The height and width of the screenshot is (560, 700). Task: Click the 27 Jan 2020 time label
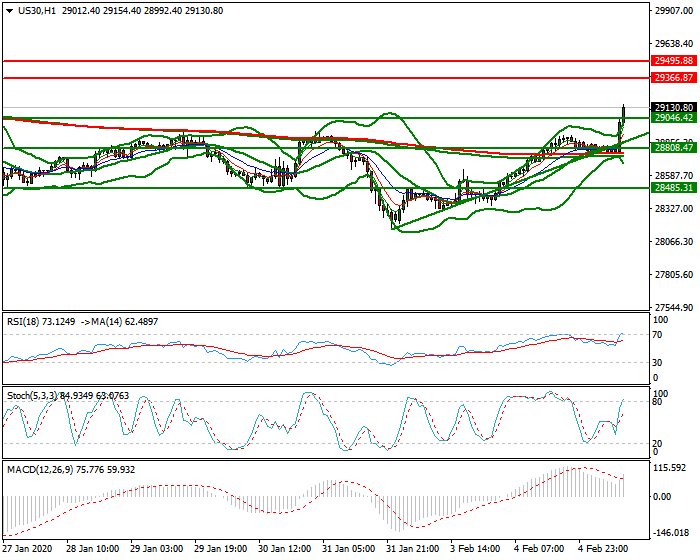pyautogui.click(x=27, y=548)
